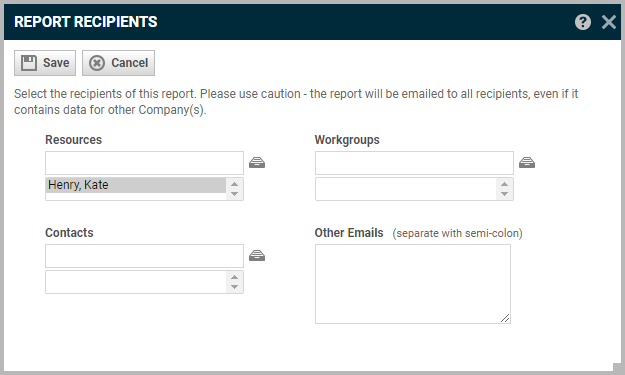Open the help icon in the title bar

click(583, 22)
